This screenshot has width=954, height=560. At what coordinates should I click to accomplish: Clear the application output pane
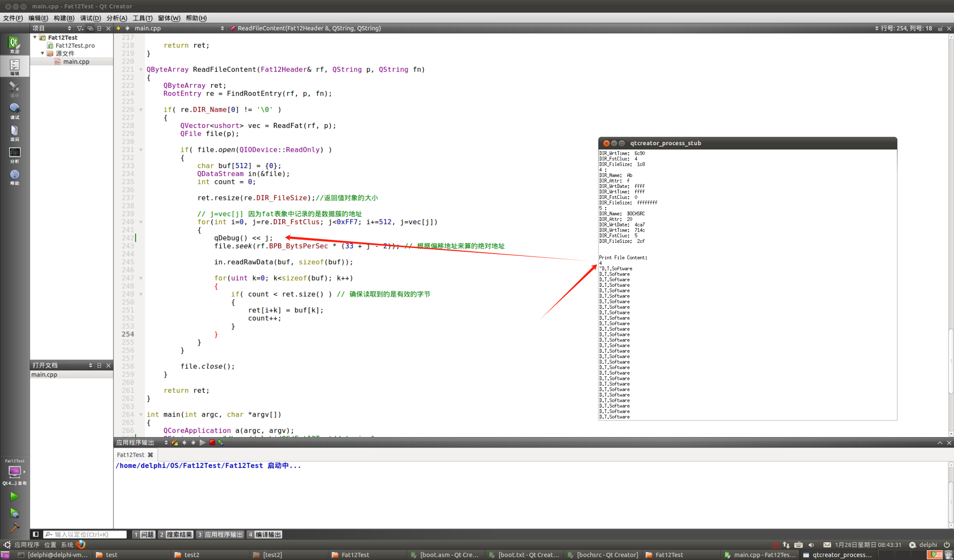(175, 442)
